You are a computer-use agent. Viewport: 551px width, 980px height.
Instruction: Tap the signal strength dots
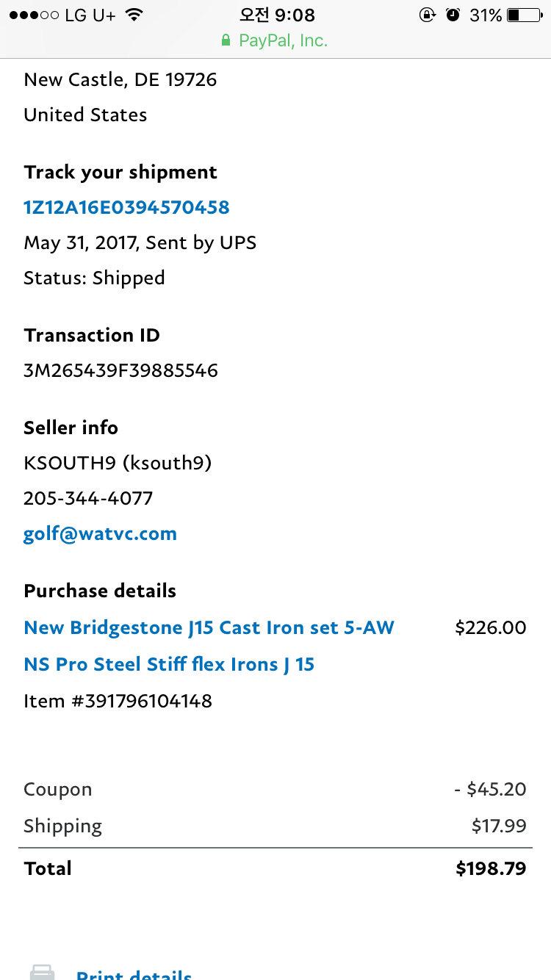click(x=34, y=15)
